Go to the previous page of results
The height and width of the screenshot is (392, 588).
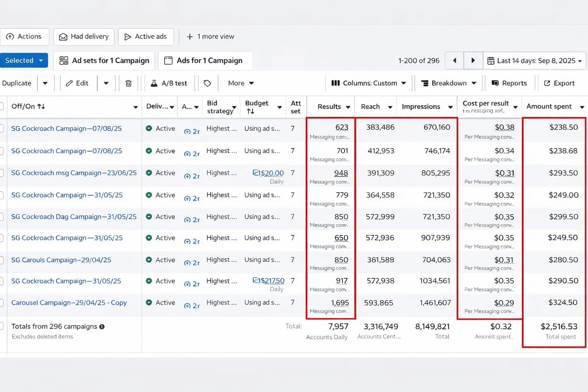click(x=454, y=60)
